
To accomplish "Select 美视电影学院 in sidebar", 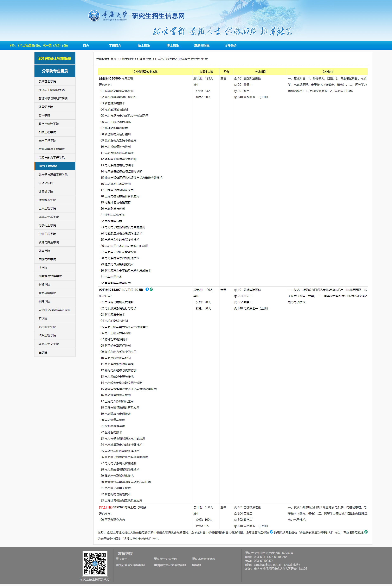I will click(x=55, y=259).
